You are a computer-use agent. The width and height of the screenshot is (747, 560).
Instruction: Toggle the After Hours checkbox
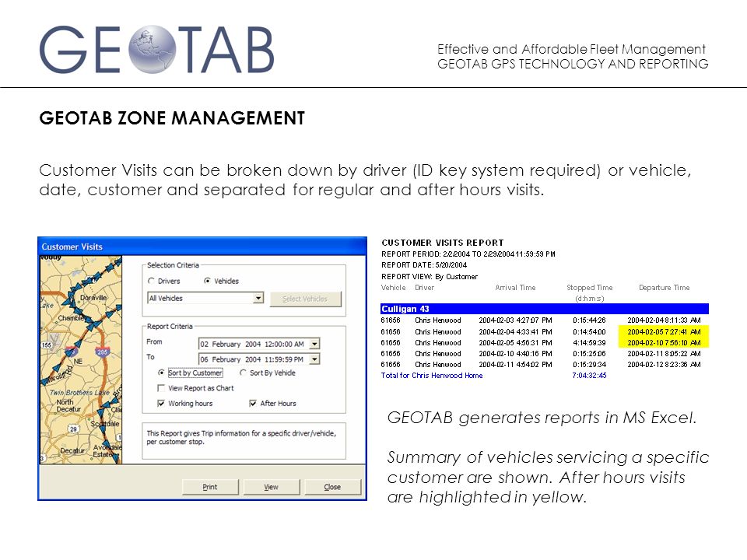(253, 404)
